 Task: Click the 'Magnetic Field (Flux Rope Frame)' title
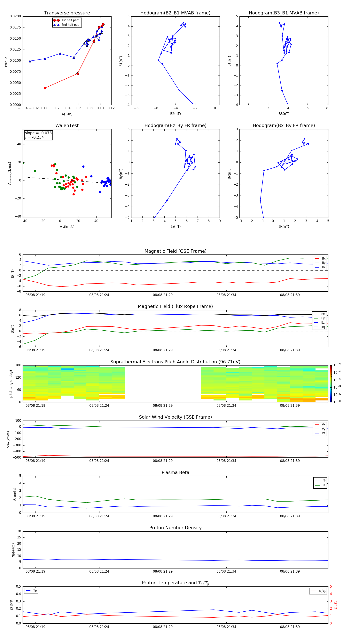point(175,307)
